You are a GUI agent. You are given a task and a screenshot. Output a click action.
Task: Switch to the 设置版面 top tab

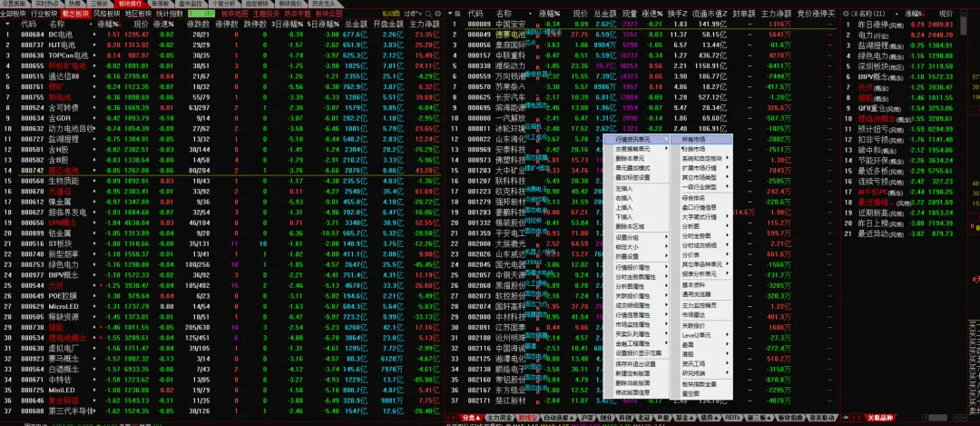15,3
